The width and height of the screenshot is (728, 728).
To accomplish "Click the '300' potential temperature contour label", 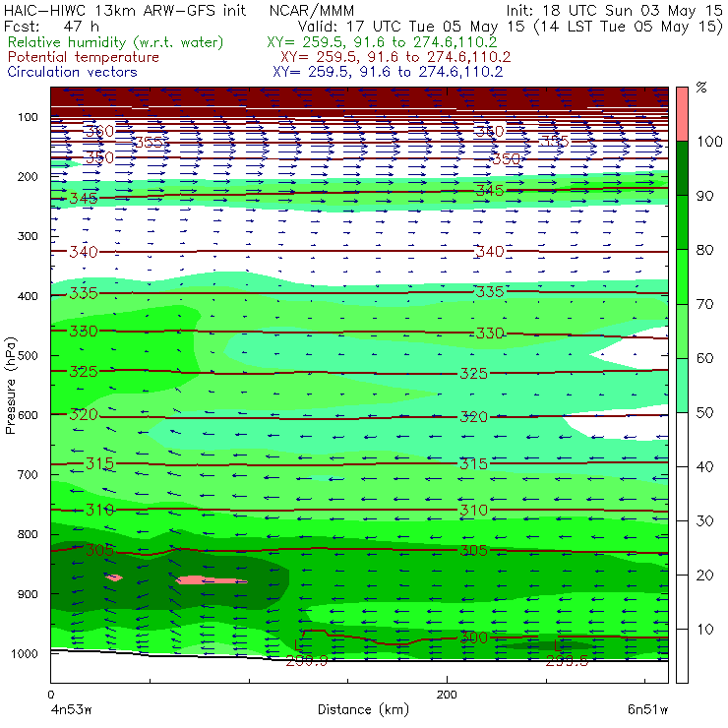I will (x=473, y=637).
